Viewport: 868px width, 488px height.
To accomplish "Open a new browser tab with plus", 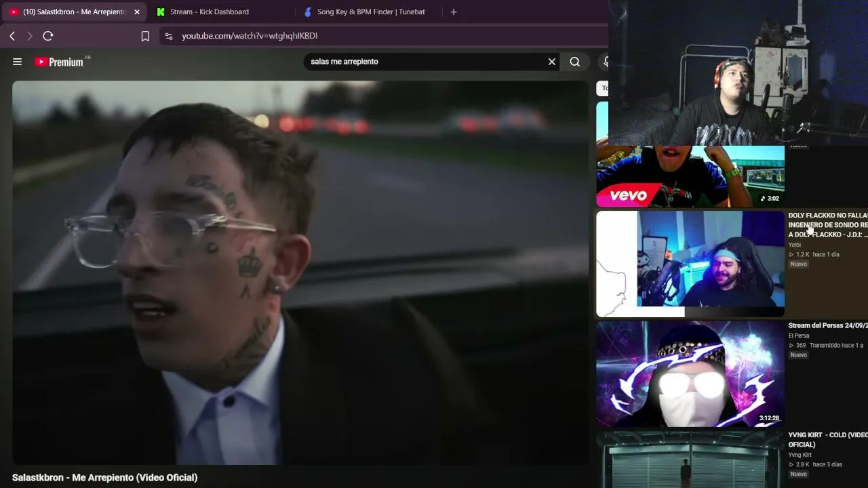I will pyautogui.click(x=454, y=12).
